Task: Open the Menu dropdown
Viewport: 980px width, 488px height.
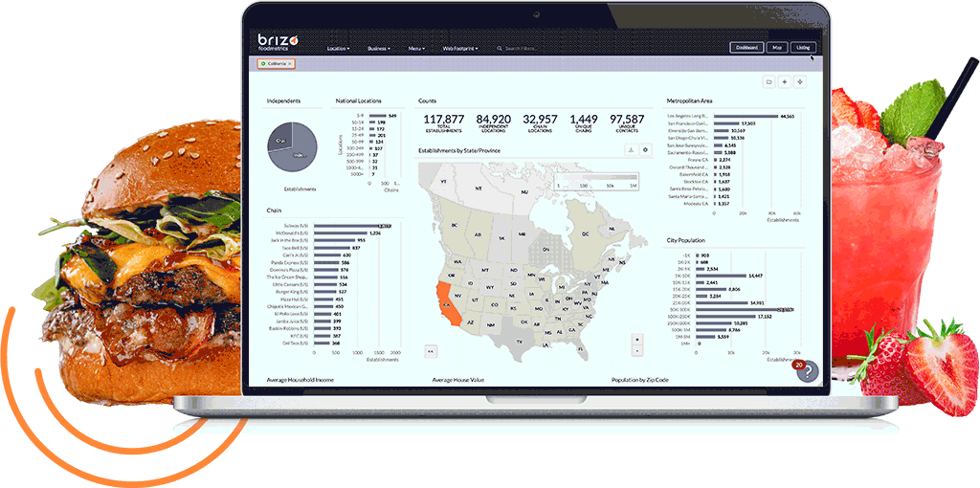Action: coord(416,48)
